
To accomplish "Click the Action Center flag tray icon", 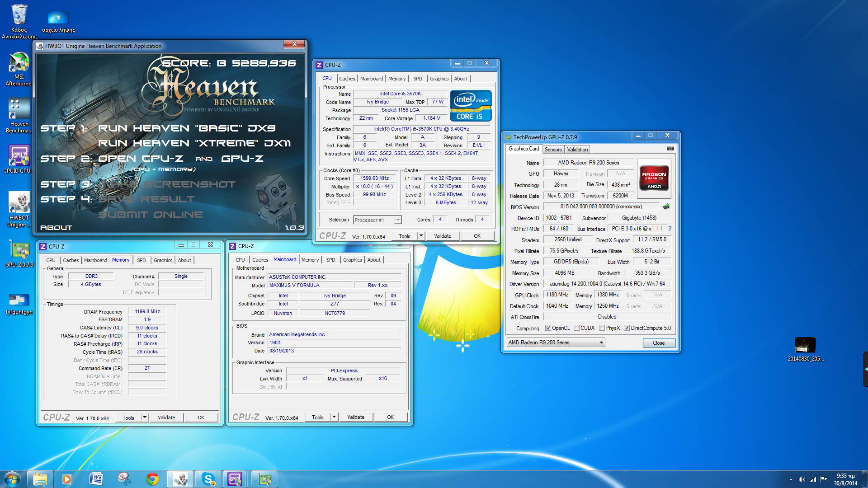I will click(x=824, y=479).
